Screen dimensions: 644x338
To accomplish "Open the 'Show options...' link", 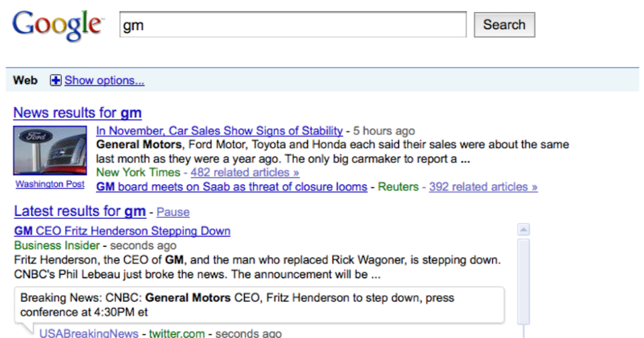I will (104, 80).
